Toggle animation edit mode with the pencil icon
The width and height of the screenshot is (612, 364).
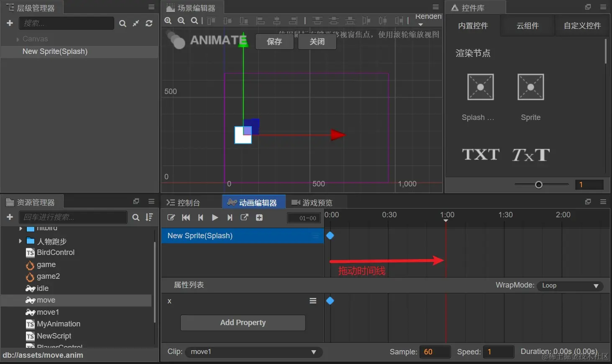pos(171,217)
